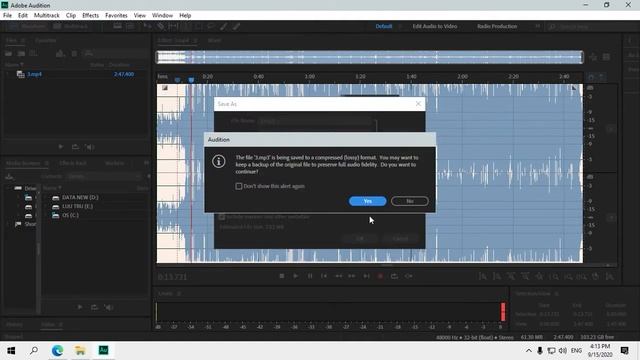This screenshot has width=640, height=360.
Task: Expand the 3.mp4 file entry
Action: coord(8,74)
